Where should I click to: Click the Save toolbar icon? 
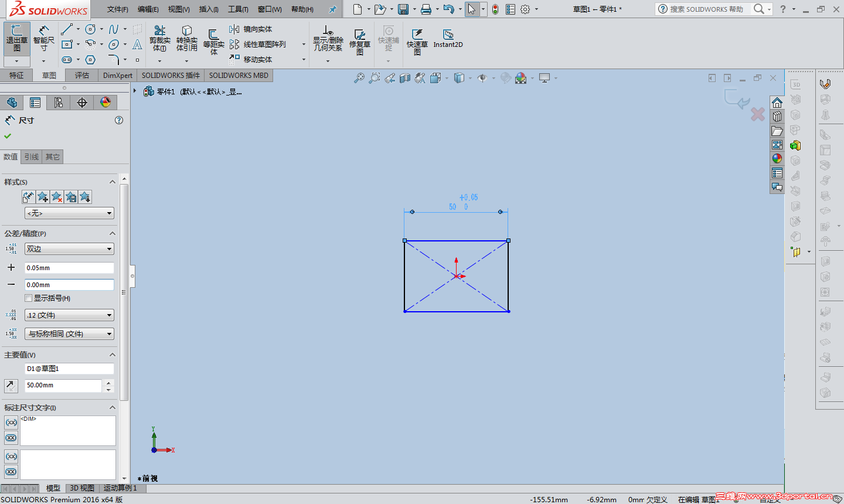(403, 9)
